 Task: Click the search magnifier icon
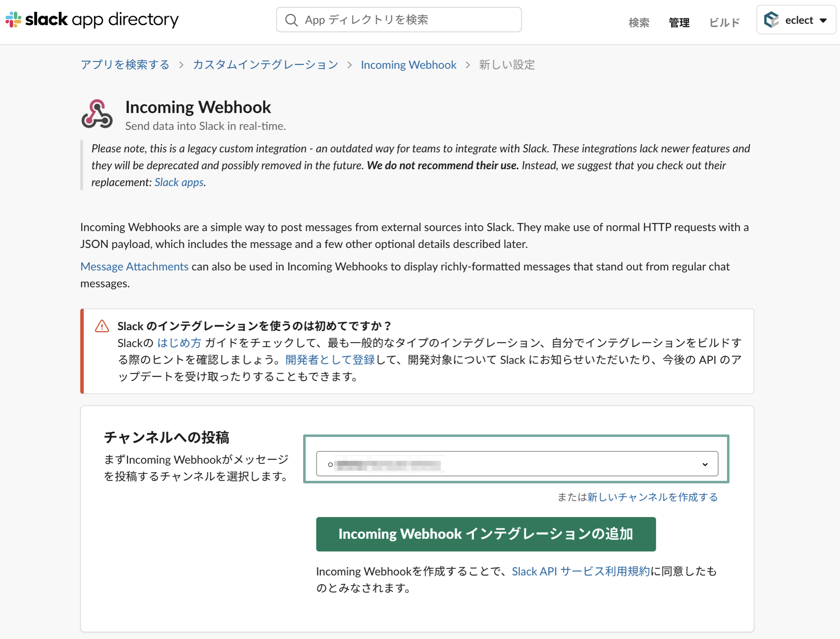(292, 20)
